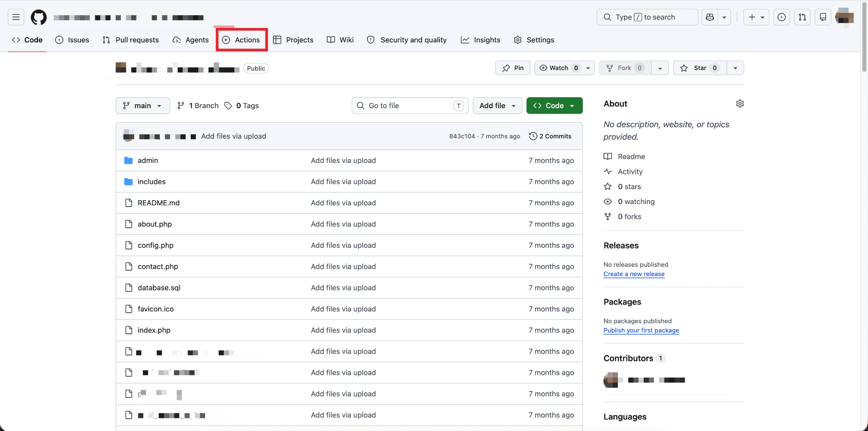Image resolution: width=868 pixels, height=431 pixels.
Task: Open the Actions tab
Action: point(241,40)
